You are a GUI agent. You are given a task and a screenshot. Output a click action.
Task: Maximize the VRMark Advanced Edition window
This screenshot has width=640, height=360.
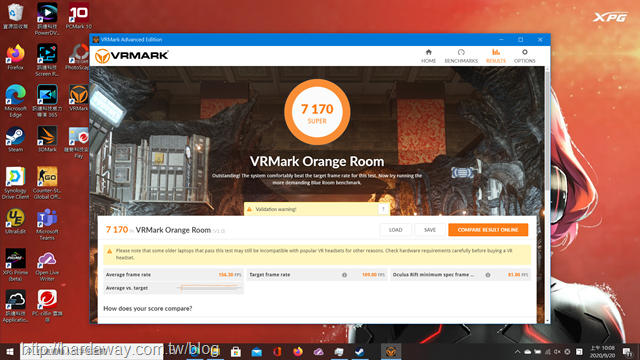pyautogui.click(x=520, y=40)
